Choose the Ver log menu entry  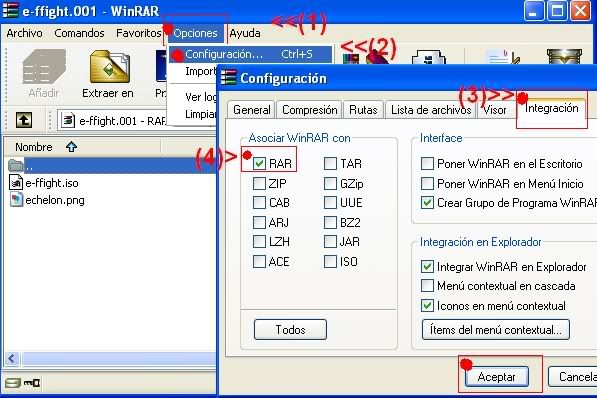[200, 97]
